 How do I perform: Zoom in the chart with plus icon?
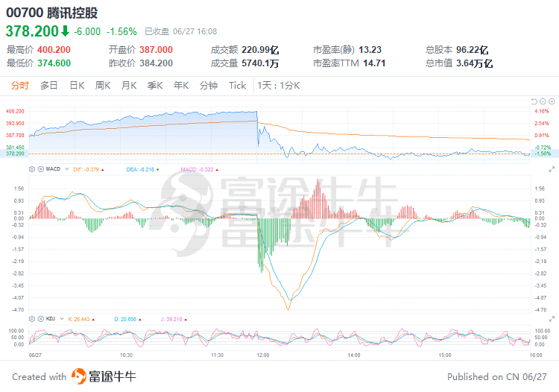[x=552, y=101]
